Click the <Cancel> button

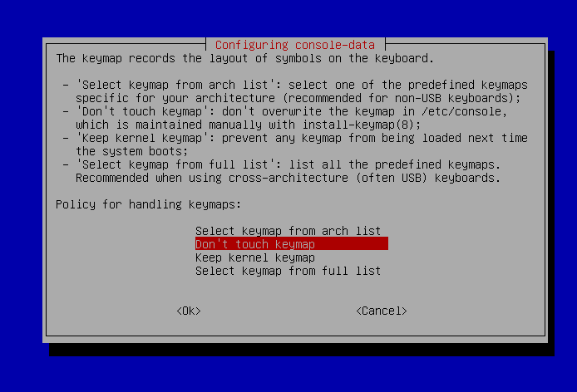[382, 311]
